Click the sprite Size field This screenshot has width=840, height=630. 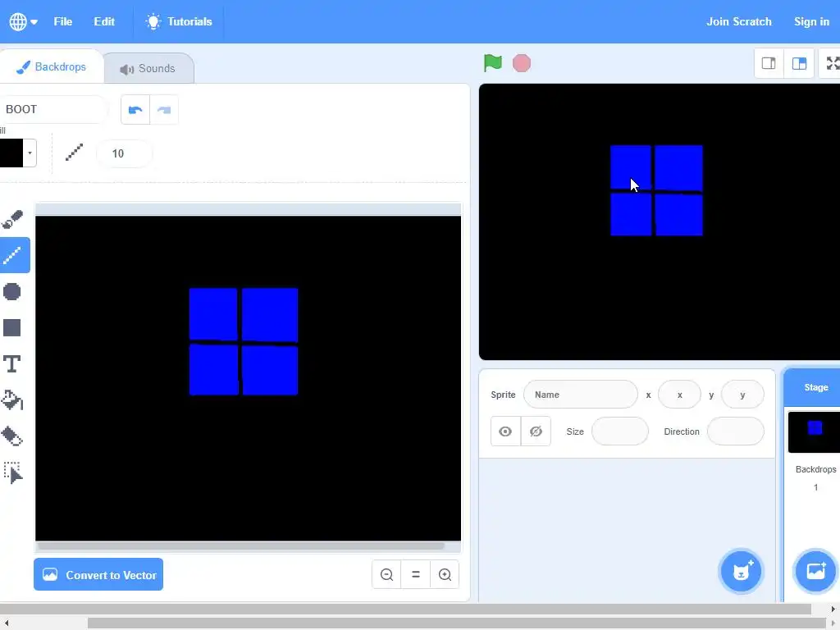tap(620, 431)
